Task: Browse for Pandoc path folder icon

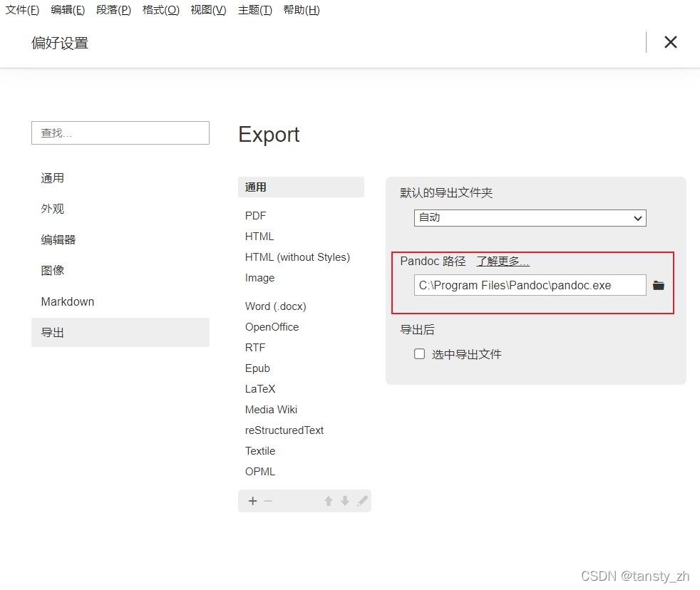Action: 659,285
